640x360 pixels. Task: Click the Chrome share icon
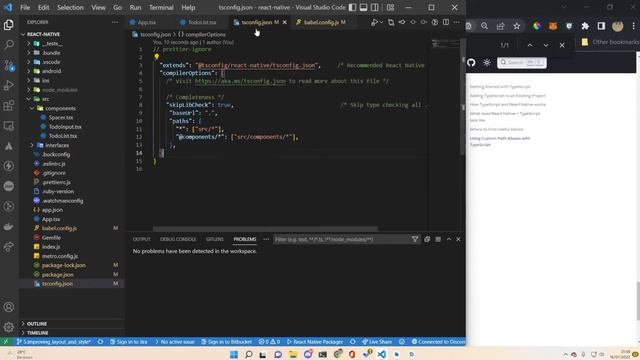pyautogui.click(x=500, y=26)
